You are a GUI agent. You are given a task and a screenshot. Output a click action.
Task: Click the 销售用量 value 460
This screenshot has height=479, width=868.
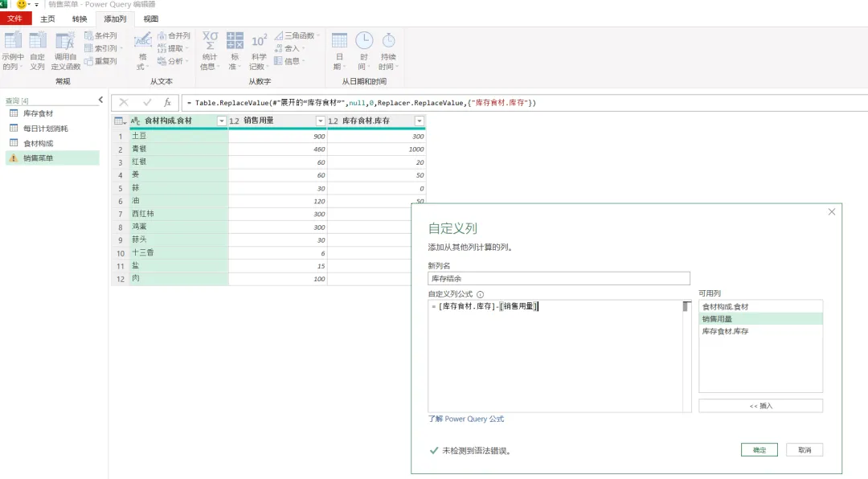click(277, 149)
